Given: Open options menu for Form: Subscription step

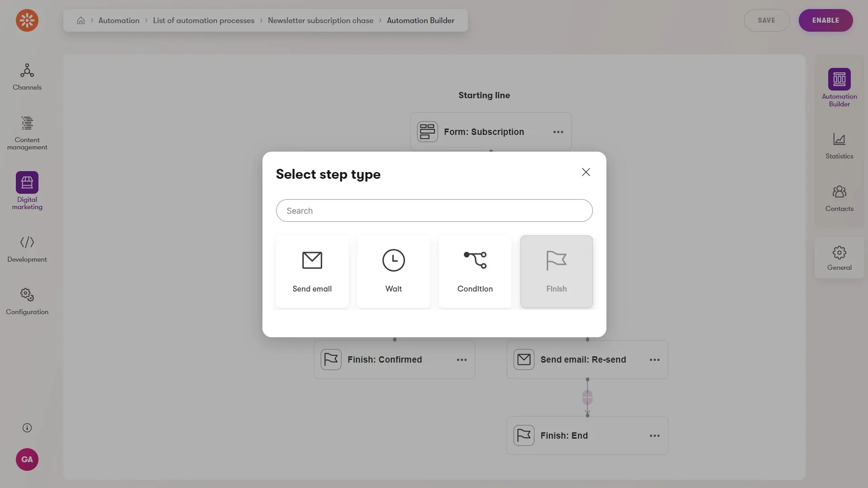Looking at the screenshot, I should point(558,132).
